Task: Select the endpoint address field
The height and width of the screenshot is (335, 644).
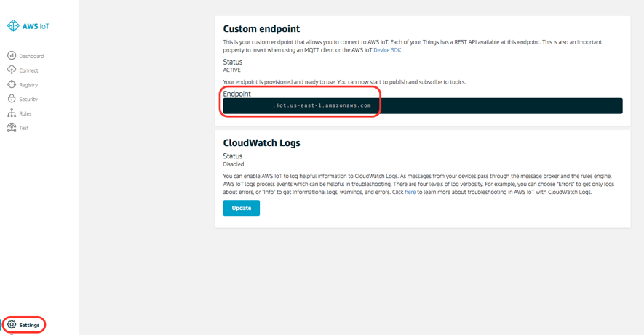Action: click(423, 106)
